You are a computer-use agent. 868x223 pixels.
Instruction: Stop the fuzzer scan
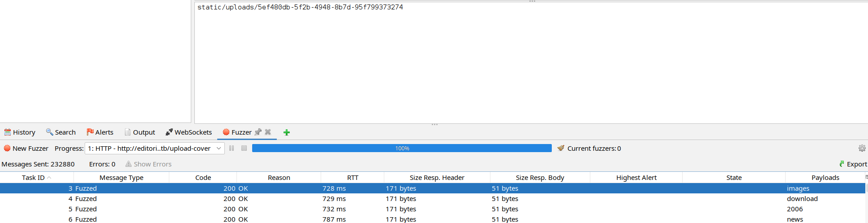click(244, 148)
